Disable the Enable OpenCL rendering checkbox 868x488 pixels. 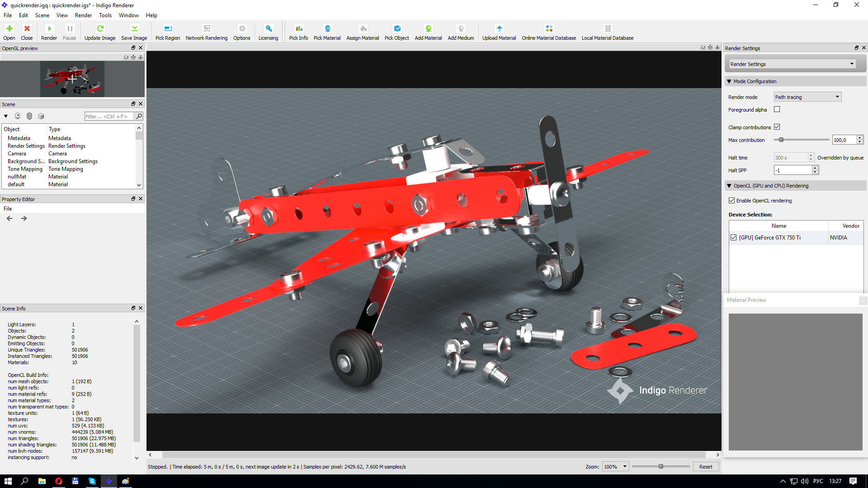click(x=731, y=201)
